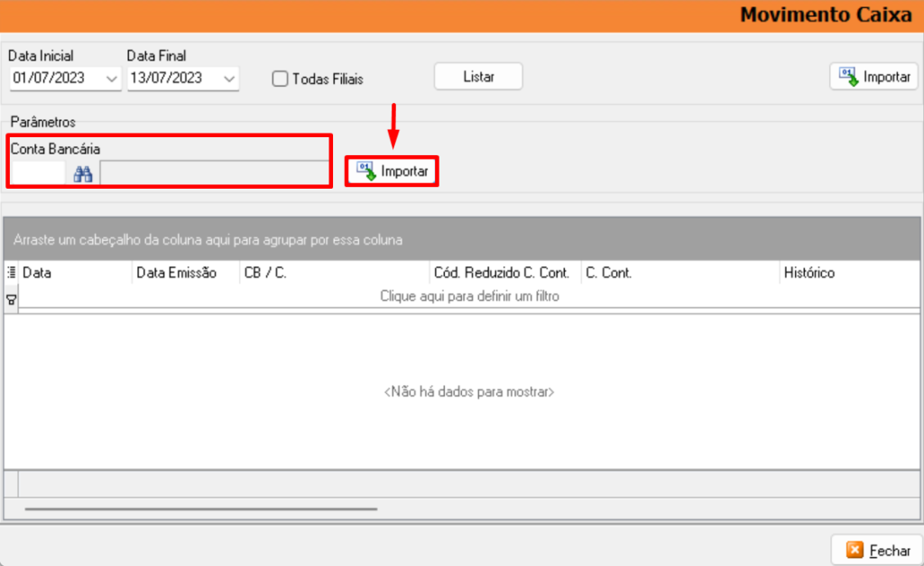The width and height of the screenshot is (924, 566).
Task: Sort by the C. Cont. column header
Action: point(680,273)
